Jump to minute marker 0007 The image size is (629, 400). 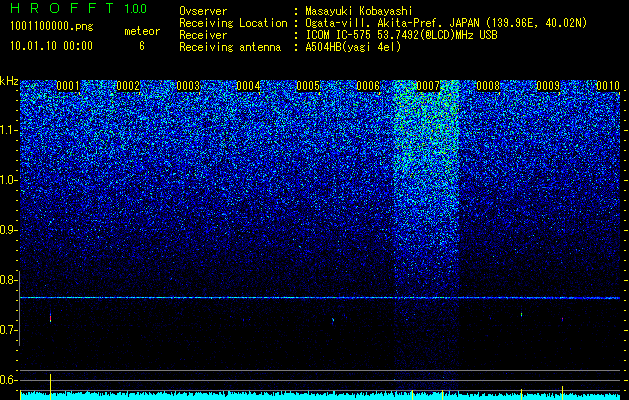(428, 86)
